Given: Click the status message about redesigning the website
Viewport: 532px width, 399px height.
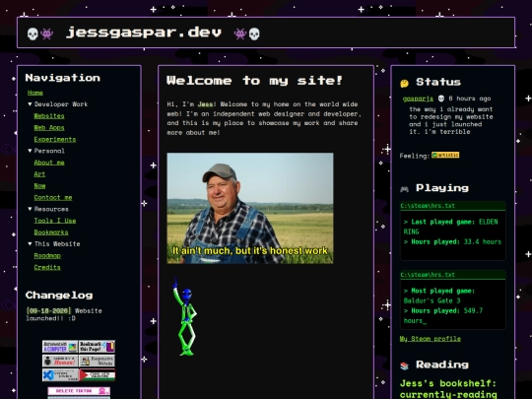Looking at the screenshot, I should point(451,120).
